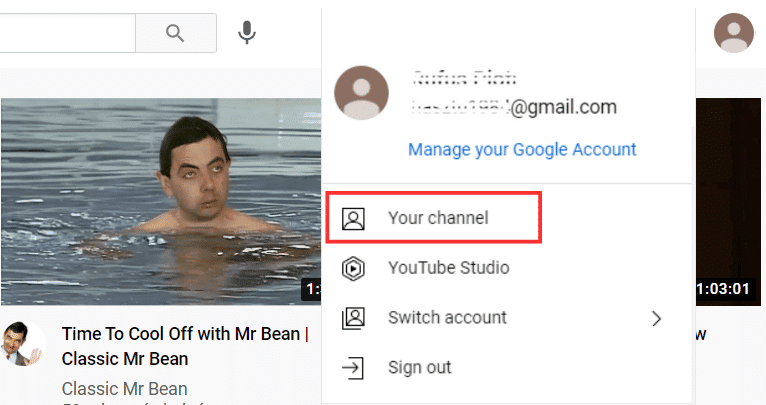
Task: Click inside the YouTube search field
Action: pyautogui.click(x=67, y=33)
